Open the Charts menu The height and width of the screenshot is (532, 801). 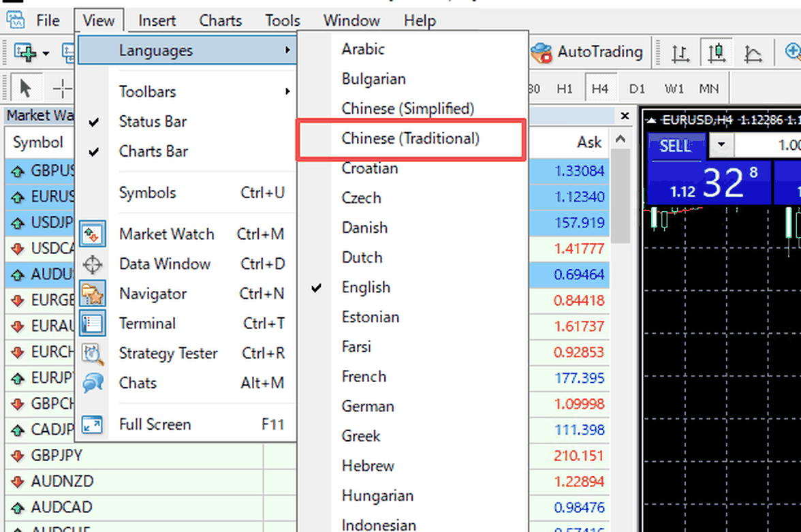click(x=220, y=20)
